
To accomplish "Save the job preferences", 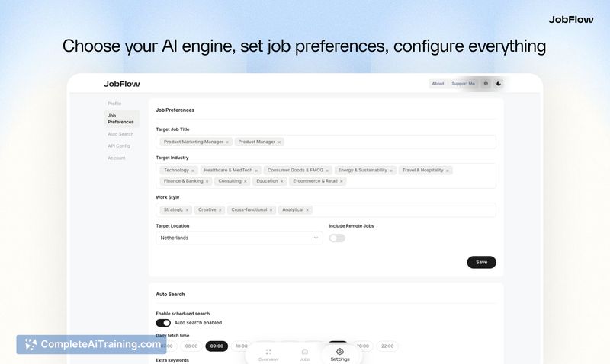I will [x=481, y=262].
